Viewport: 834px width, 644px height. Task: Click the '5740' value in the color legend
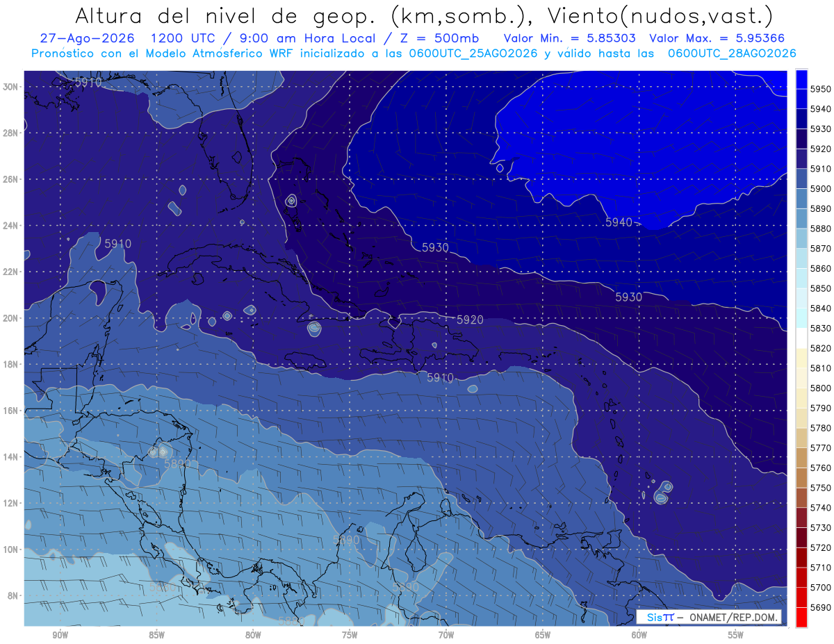pyautogui.click(x=820, y=508)
